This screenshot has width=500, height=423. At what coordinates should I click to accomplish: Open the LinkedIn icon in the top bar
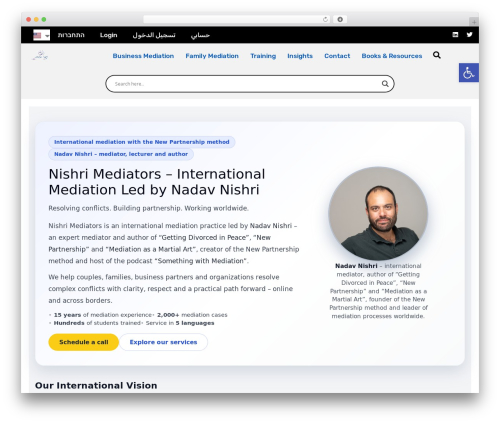click(x=455, y=34)
